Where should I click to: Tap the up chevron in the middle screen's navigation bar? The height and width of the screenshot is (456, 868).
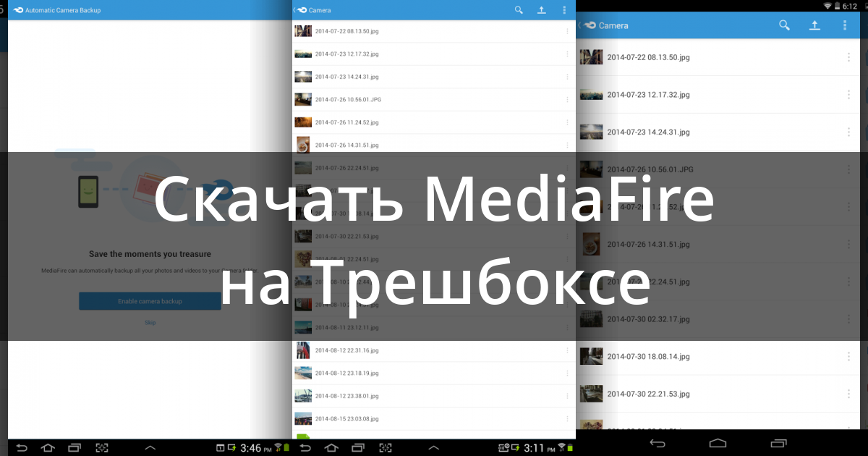(x=434, y=448)
